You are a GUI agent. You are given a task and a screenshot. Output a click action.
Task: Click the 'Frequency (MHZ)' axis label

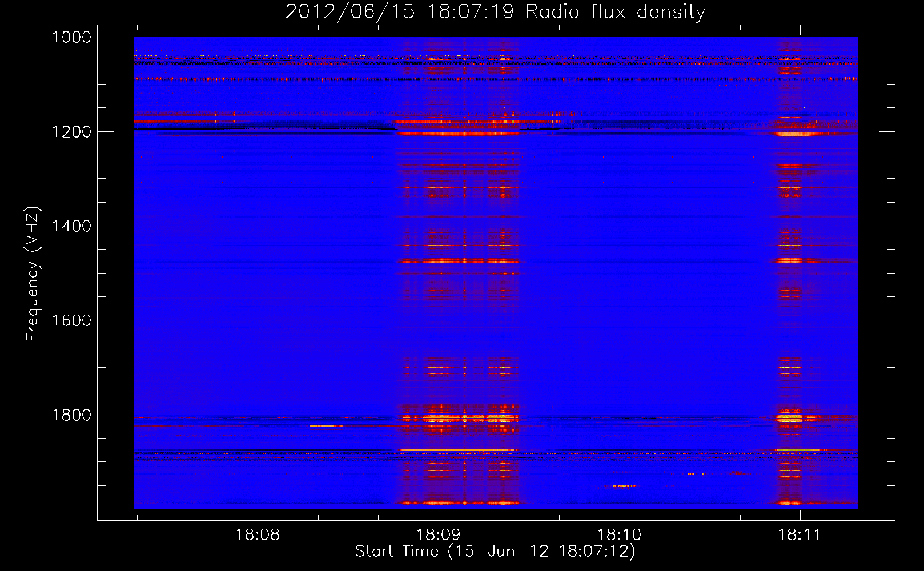tap(33, 275)
